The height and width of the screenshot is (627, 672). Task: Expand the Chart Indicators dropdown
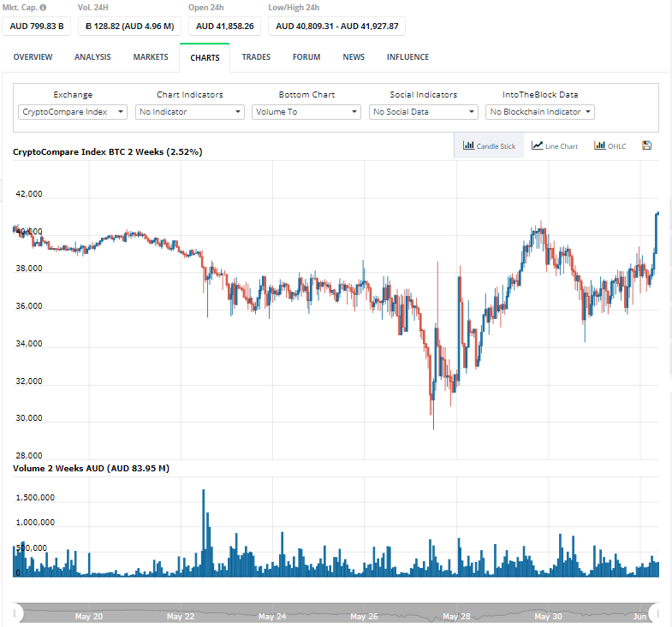(190, 112)
